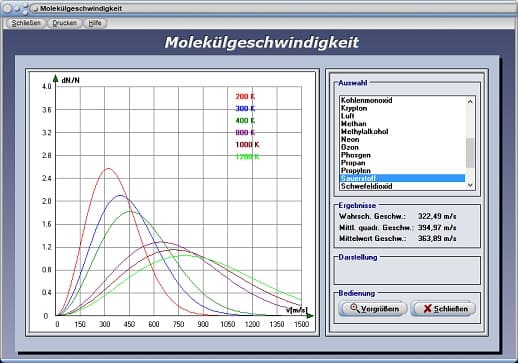Click the Auswahl list scrollbar thumb
The width and height of the screenshot is (518, 363).
click(x=470, y=153)
